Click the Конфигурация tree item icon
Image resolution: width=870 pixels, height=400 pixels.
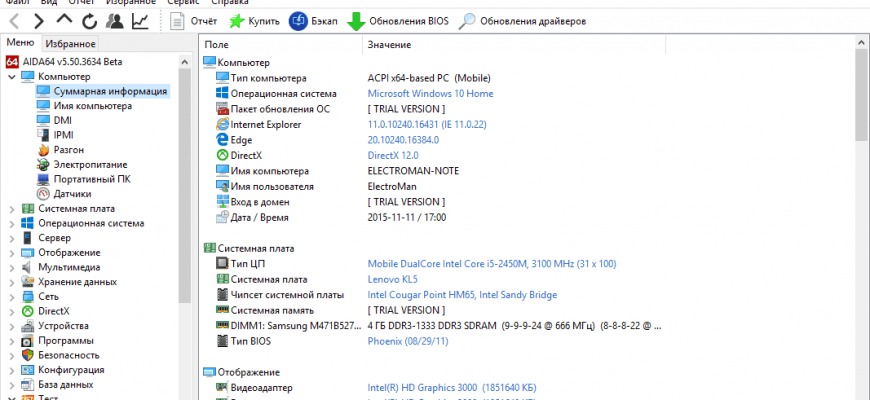point(28,369)
